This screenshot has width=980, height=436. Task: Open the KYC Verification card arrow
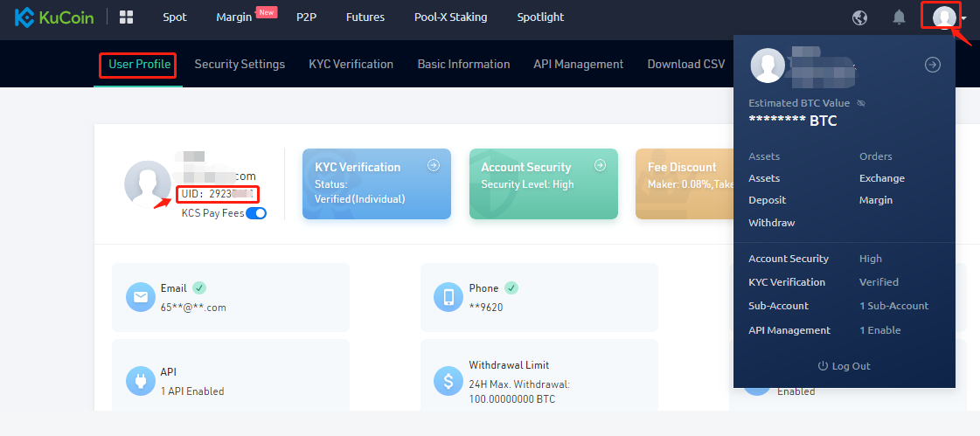pos(433,165)
